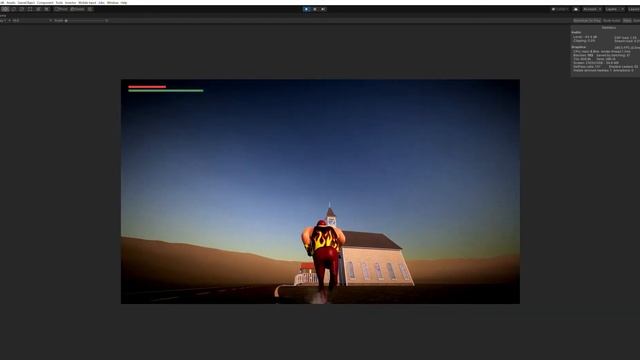Open the GameObject menu
This screenshot has height=360, width=640.
click(x=26, y=2)
